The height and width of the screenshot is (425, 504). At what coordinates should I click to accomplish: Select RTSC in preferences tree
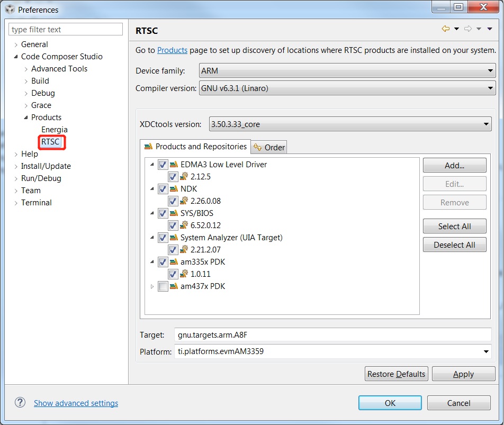50,142
